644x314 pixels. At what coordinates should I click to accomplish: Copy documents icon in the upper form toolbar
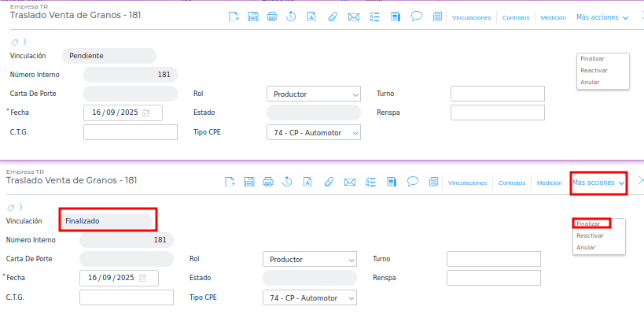(437, 17)
